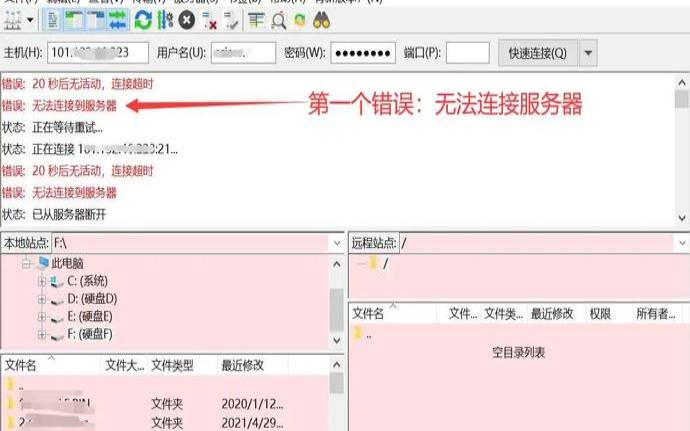The image size is (690, 431).
Task: Cancel the current operation
Action: coord(187,20)
